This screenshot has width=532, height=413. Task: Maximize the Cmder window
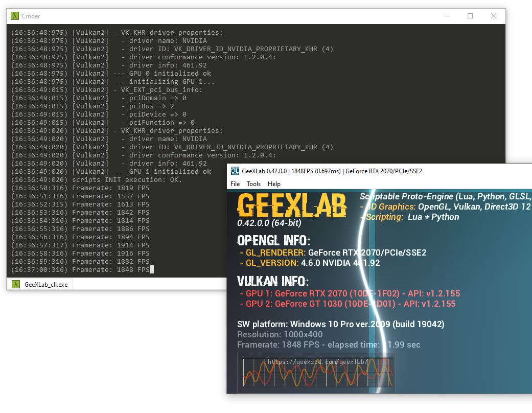point(470,16)
